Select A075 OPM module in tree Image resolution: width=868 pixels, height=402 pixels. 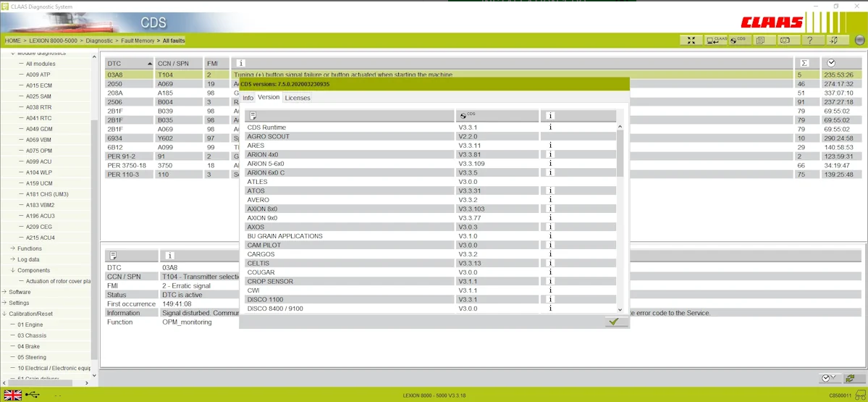pos(38,151)
